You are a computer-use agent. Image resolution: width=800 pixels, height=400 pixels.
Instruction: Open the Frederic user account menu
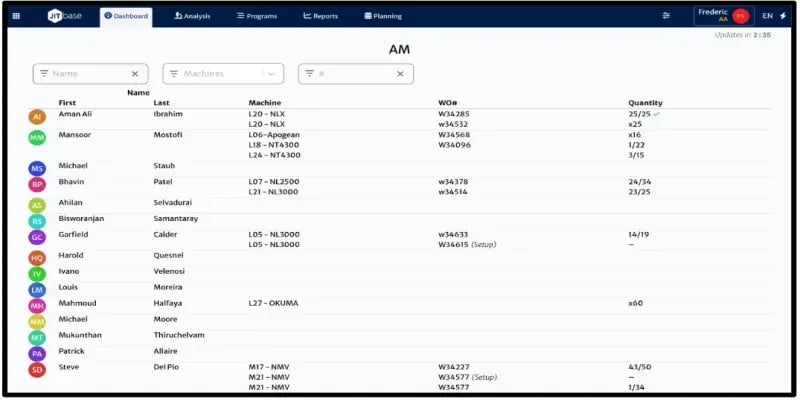[724, 16]
